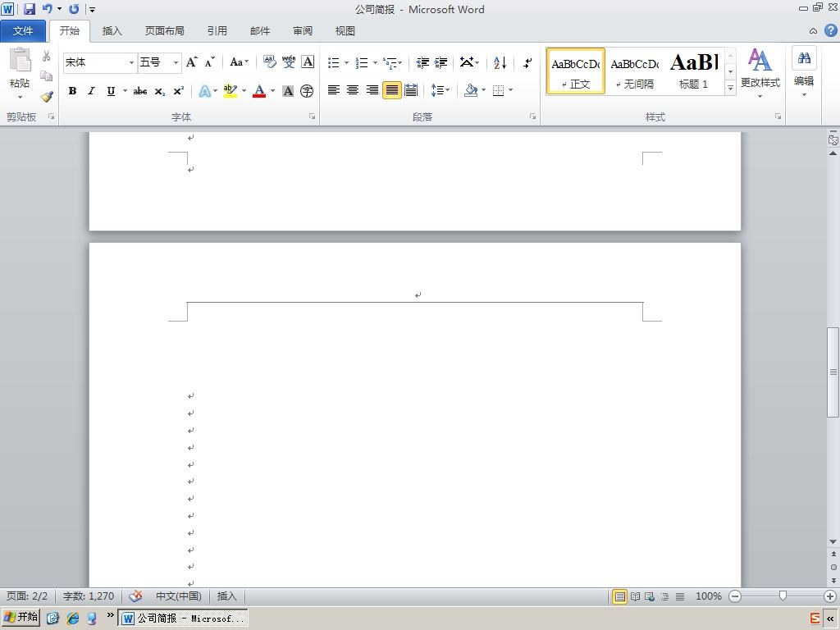
Task: Toggle justified alignment
Action: [x=391, y=90]
